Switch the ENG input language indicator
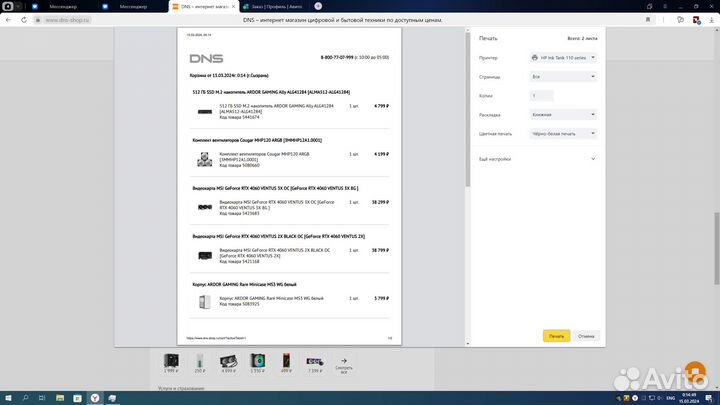The height and width of the screenshot is (405, 720). [x=670, y=398]
